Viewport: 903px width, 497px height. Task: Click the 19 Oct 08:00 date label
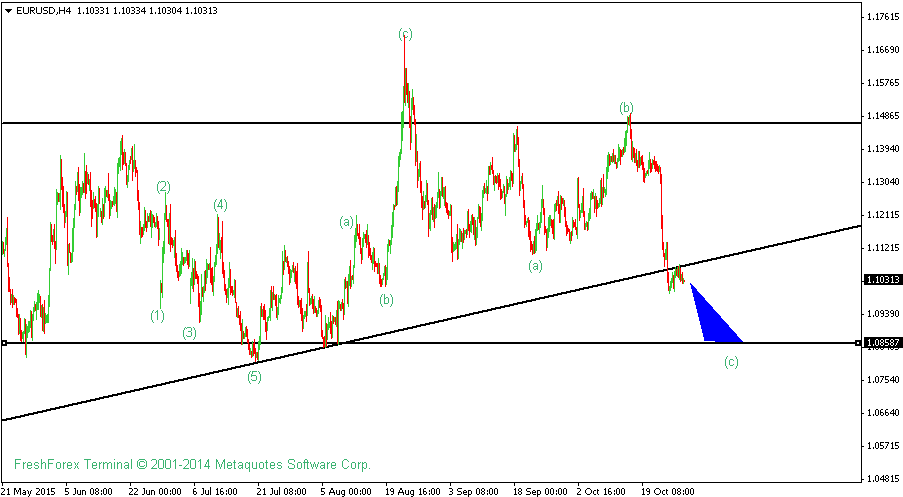click(x=668, y=491)
